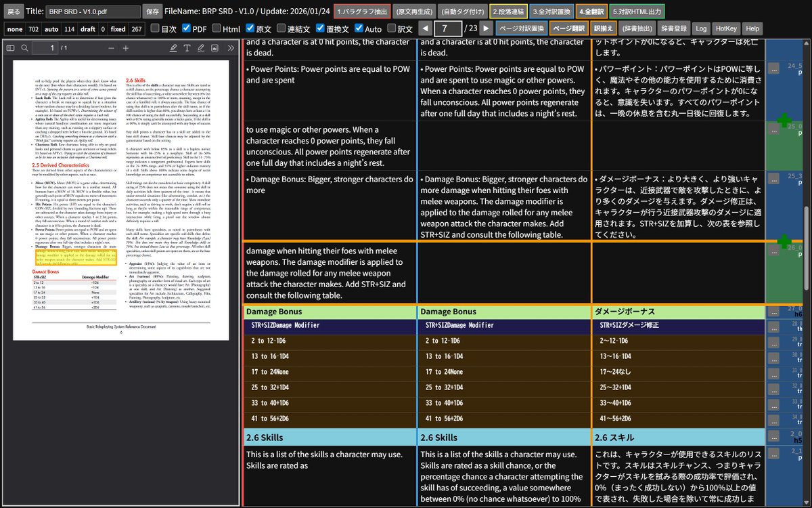This screenshot has width=812, height=508.
Task: Click the 戻る back button
Action: (x=14, y=12)
